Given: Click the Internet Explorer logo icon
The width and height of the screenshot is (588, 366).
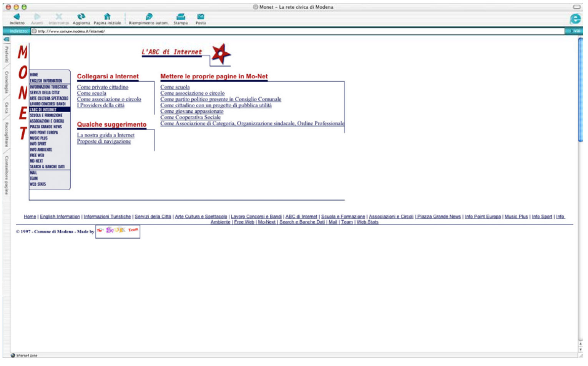Looking at the screenshot, I should coord(575,19).
